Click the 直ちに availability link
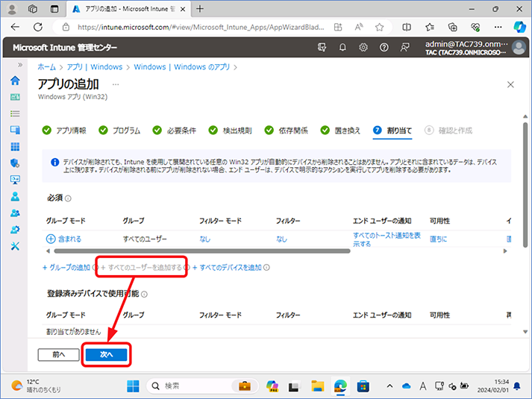The height and width of the screenshot is (399, 532). [x=438, y=239]
